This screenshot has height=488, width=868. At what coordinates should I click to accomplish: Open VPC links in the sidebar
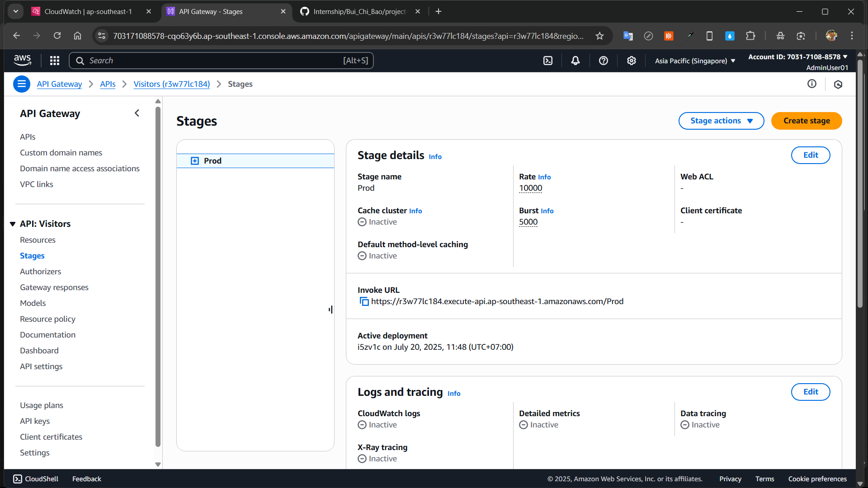pos(36,184)
